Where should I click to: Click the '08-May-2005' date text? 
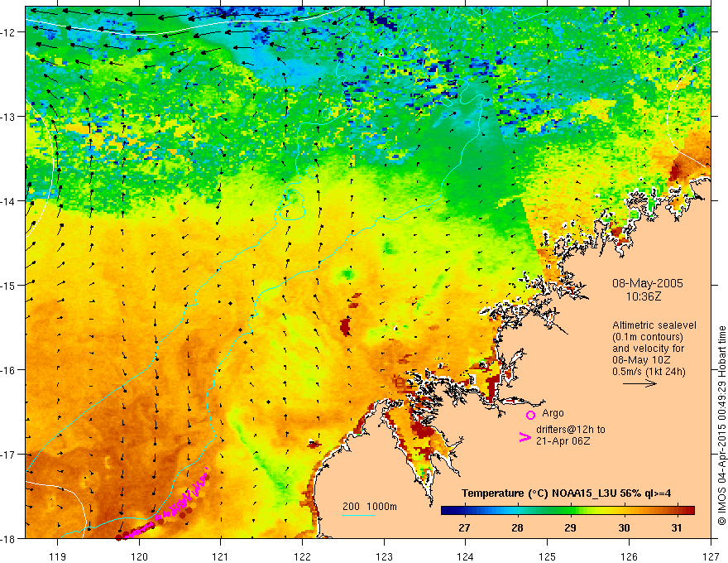647,283
